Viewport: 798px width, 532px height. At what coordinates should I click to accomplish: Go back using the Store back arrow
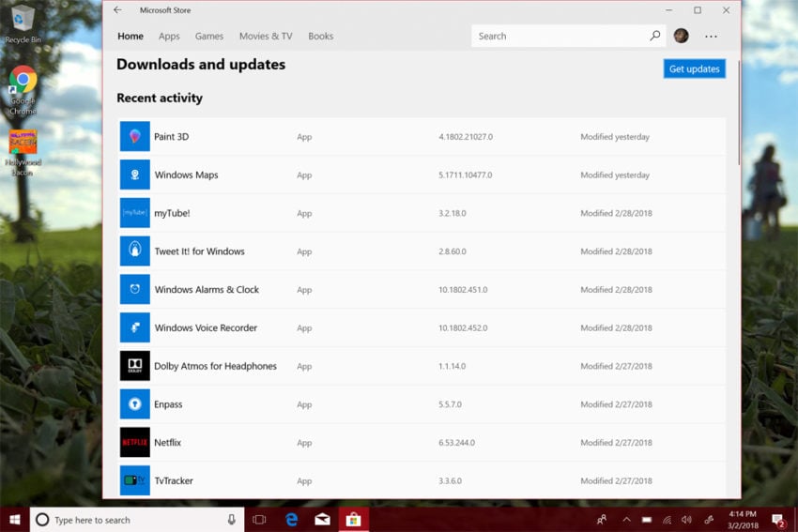coord(117,10)
